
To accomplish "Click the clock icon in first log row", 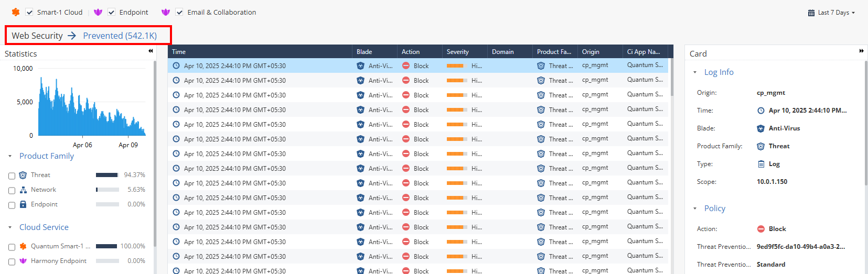I will point(176,66).
